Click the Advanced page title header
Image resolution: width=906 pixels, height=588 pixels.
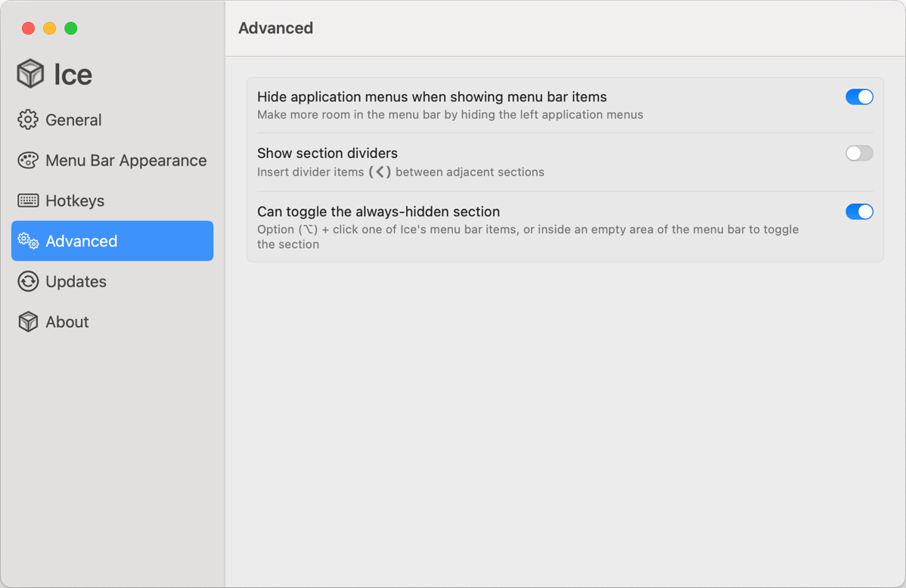pos(275,28)
